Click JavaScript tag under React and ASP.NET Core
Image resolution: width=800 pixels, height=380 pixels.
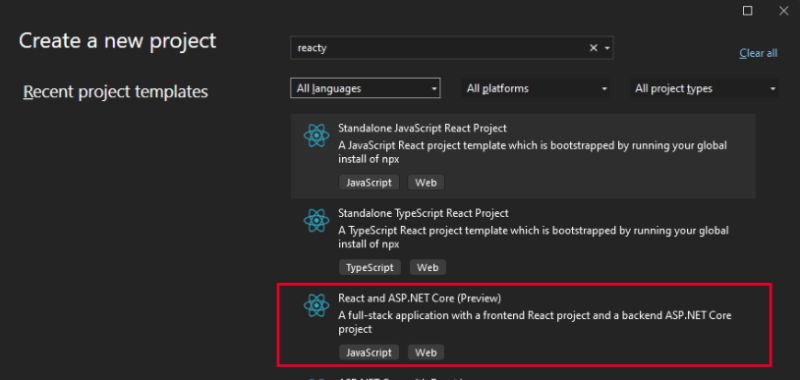[369, 352]
